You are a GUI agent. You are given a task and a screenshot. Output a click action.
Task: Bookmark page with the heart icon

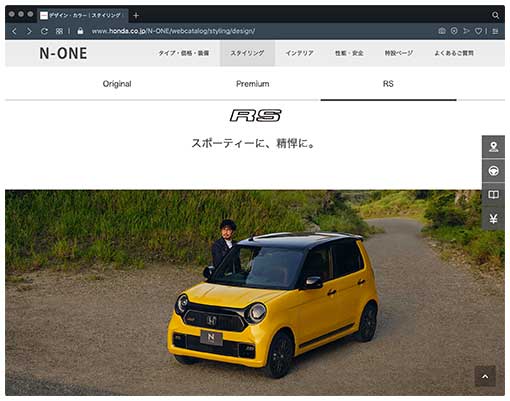pyautogui.click(x=478, y=31)
